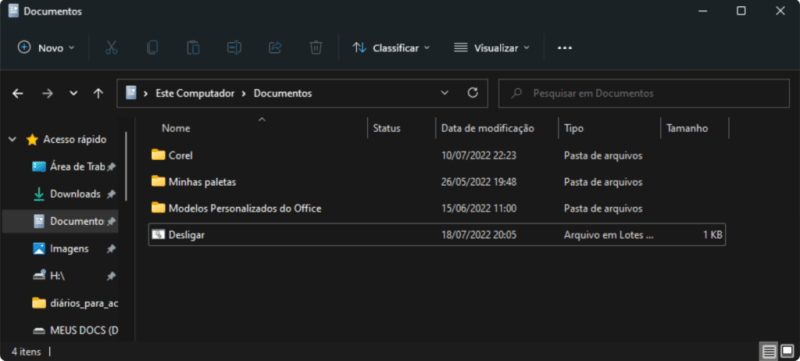This screenshot has height=361, width=800.
Task: Go up one level with up arrow
Action: 98,93
